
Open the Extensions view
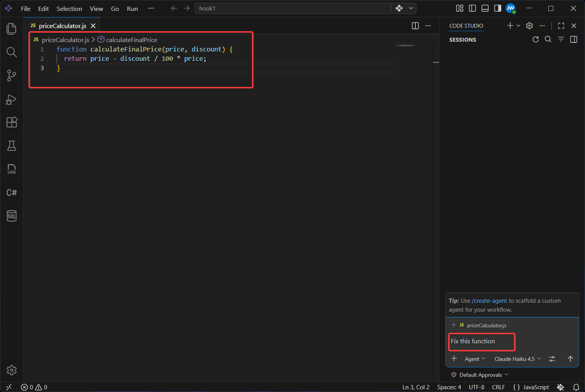point(12,122)
